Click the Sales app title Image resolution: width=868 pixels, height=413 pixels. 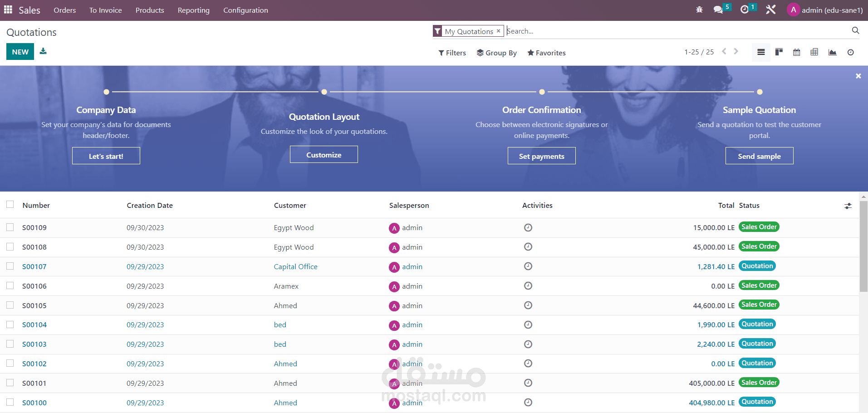click(29, 10)
